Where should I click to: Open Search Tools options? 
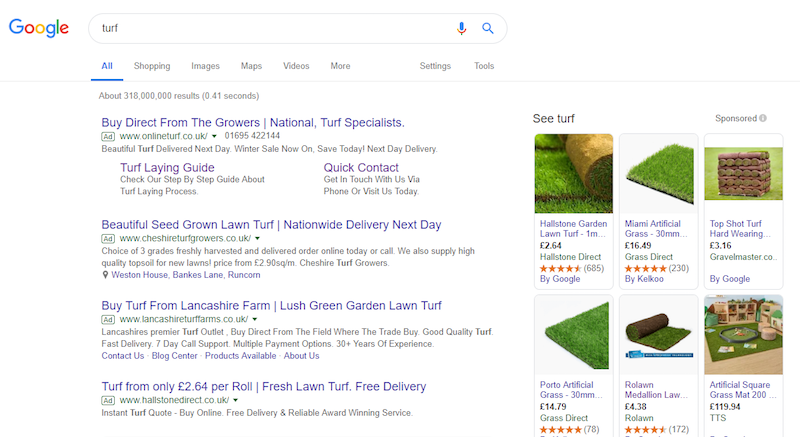484,66
